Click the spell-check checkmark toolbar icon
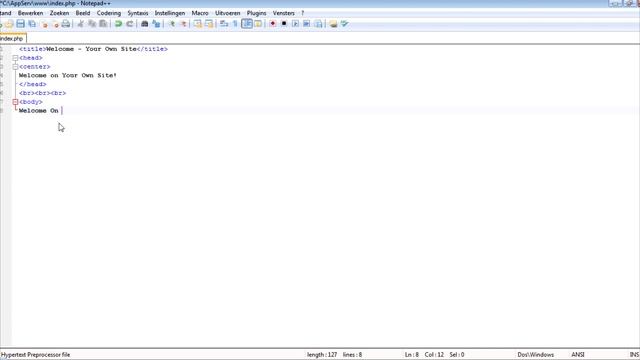 [x=344, y=24]
